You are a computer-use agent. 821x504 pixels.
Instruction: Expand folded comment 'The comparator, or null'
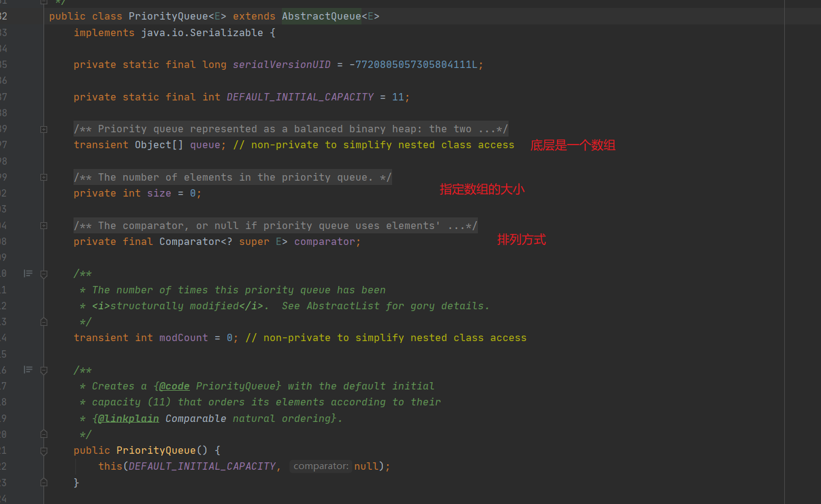click(x=44, y=225)
